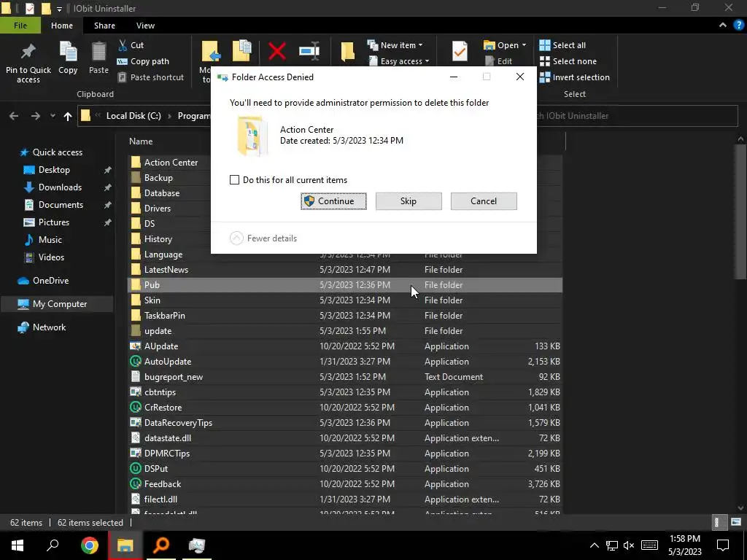This screenshot has width=747, height=560.
Task: Click the Rename ribbon icon
Action: (309, 51)
